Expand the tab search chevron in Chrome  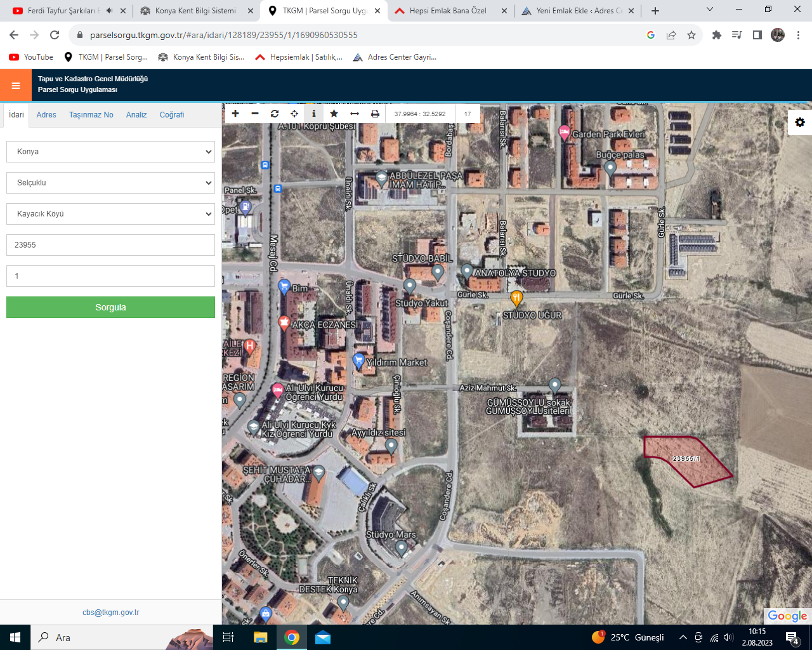pos(710,10)
